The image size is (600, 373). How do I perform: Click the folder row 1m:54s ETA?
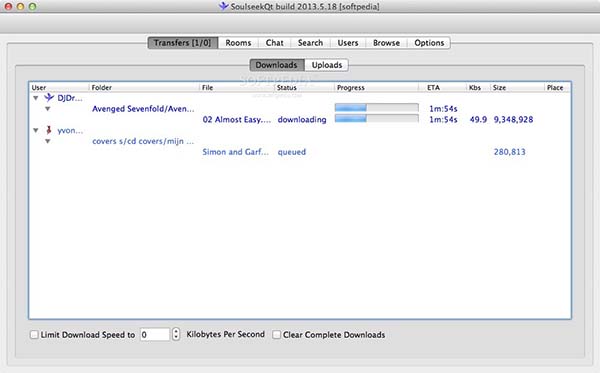click(x=443, y=109)
